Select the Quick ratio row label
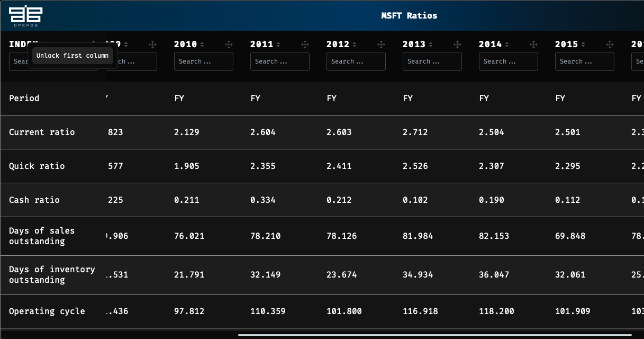The image size is (644, 339). point(37,166)
